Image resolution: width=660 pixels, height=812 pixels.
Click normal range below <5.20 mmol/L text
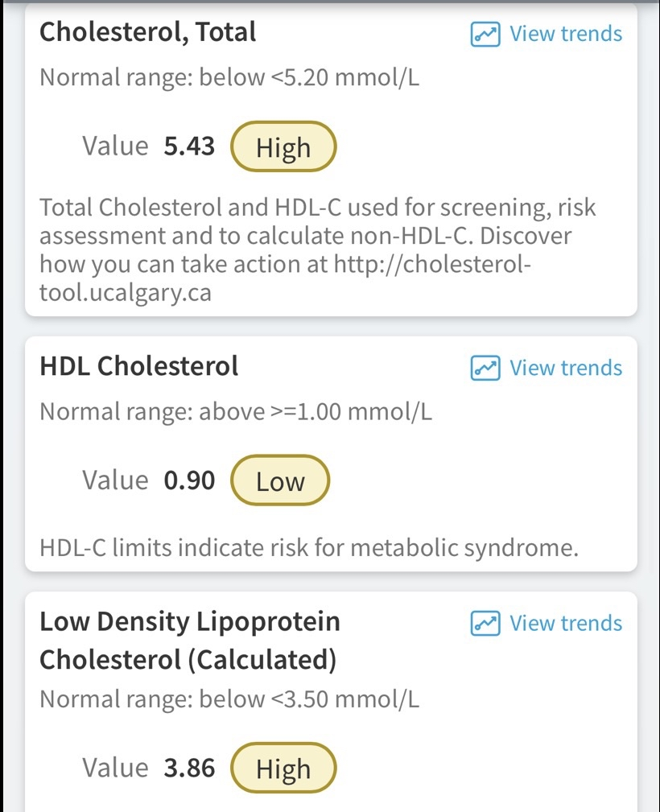[229, 78]
